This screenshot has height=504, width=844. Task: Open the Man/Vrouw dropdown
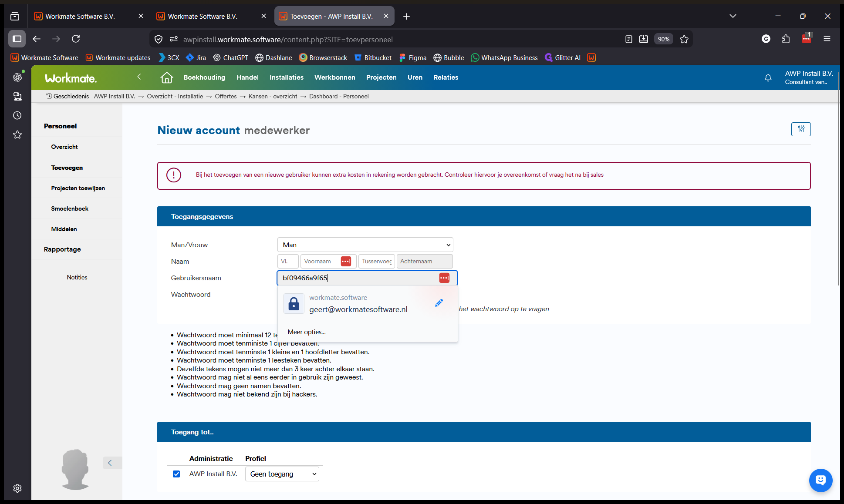(x=365, y=245)
